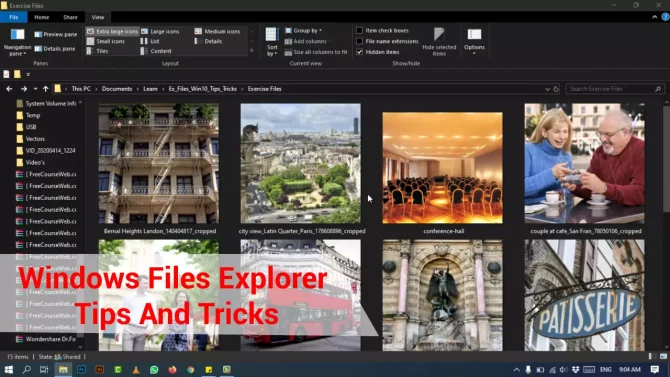Open the Options dropdown arrow
The image size is (670, 377).
(474, 53)
